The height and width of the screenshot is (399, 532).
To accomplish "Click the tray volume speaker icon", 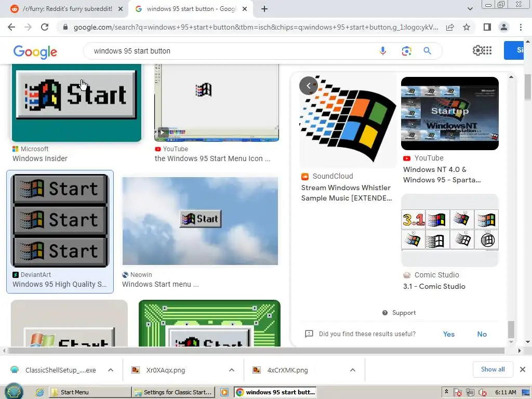I will 482,393.
